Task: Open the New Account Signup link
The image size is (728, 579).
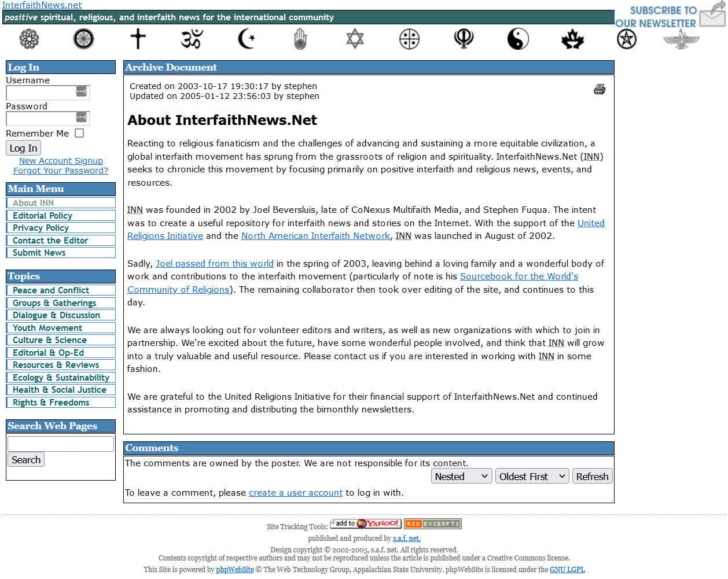Action: (61, 161)
